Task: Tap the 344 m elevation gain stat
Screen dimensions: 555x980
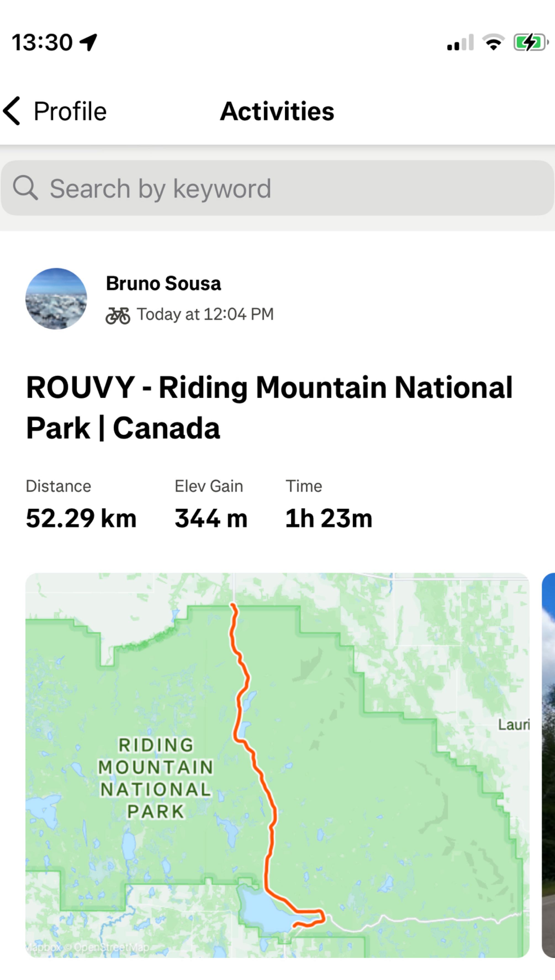Action: click(211, 518)
